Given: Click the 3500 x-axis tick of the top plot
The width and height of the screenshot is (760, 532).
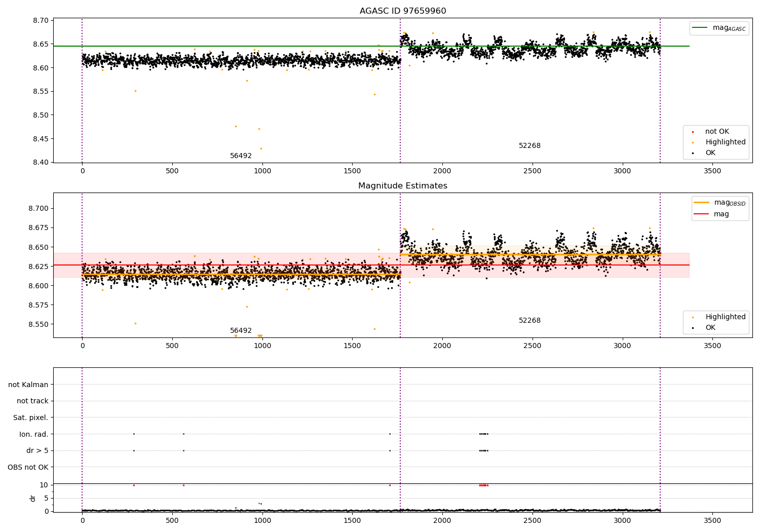Looking at the screenshot, I should (x=712, y=171).
